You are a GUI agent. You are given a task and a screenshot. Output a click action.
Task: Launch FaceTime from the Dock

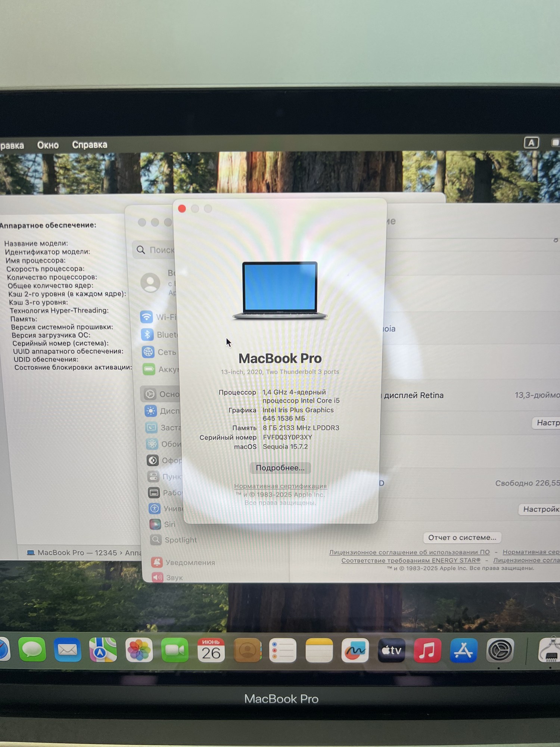click(x=175, y=650)
